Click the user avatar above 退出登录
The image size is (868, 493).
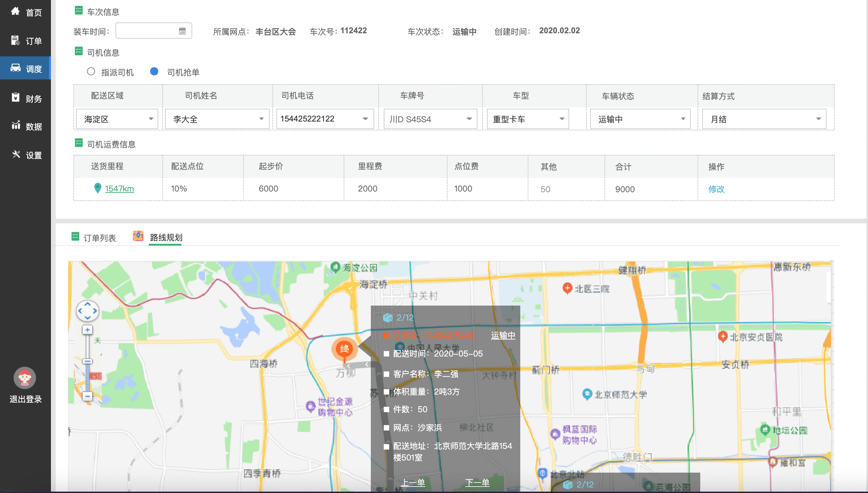click(x=25, y=378)
